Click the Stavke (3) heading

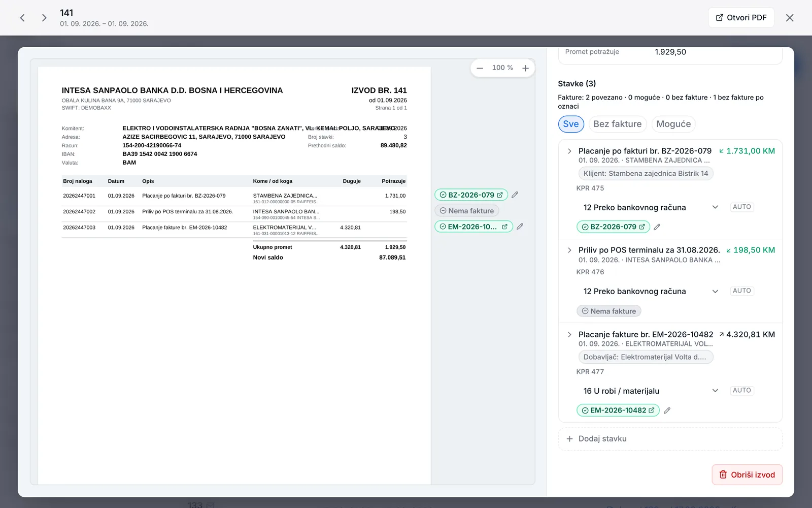(577, 84)
